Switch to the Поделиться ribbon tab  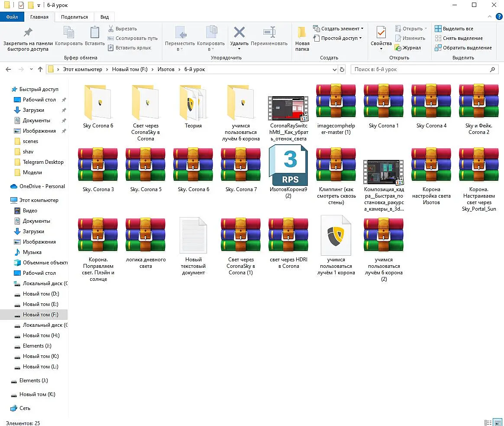tap(74, 17)
